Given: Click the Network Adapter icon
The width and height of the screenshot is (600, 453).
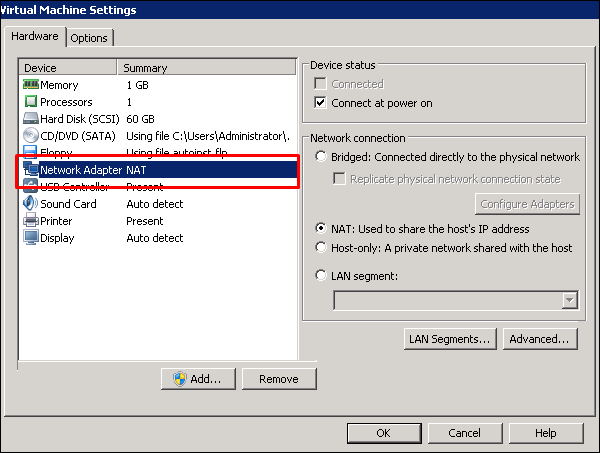Looking at the screenshot, I should pos(30,171).
